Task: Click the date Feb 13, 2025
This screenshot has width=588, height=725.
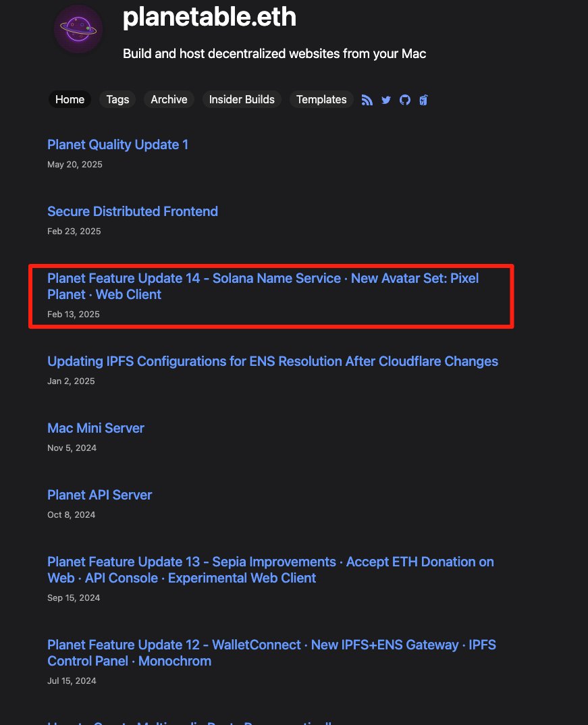Action: [74, 315]
